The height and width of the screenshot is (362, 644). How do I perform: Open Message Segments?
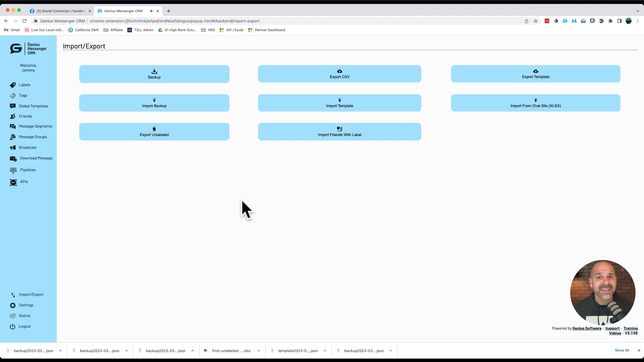click(x=31, y=126)
